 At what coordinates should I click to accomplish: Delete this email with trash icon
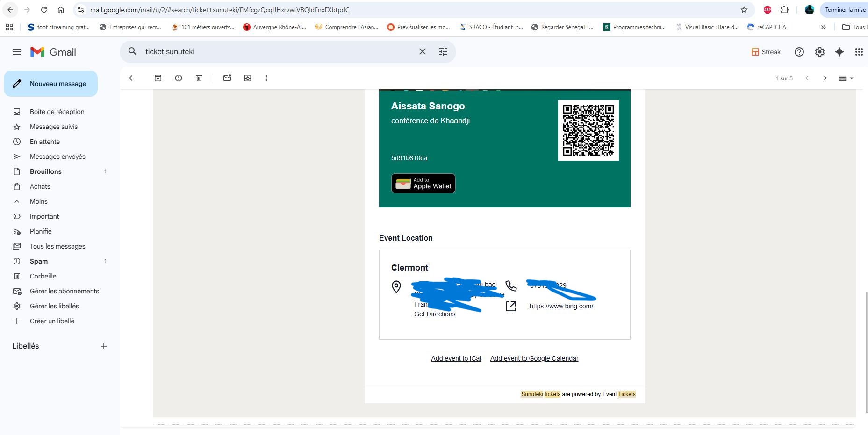tap(199, 78)
